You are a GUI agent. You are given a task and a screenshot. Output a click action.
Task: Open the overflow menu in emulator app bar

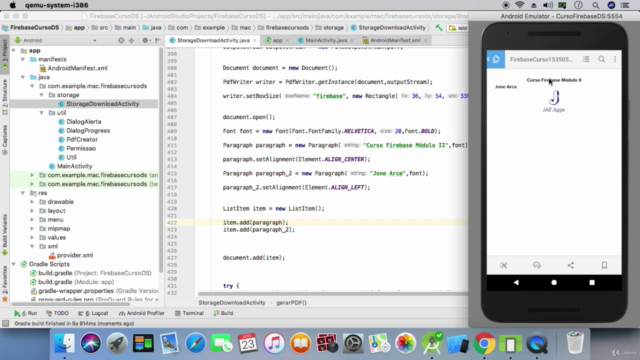pos(615,59)
